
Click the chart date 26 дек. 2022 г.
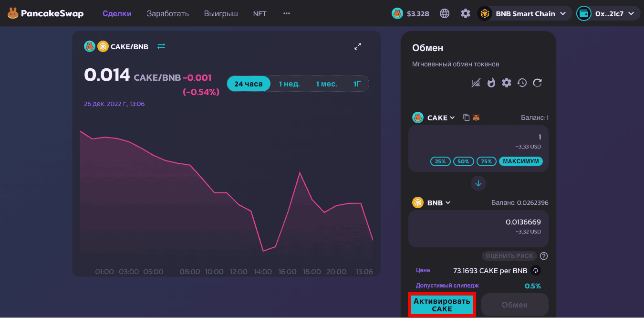(x=114, y=104)
